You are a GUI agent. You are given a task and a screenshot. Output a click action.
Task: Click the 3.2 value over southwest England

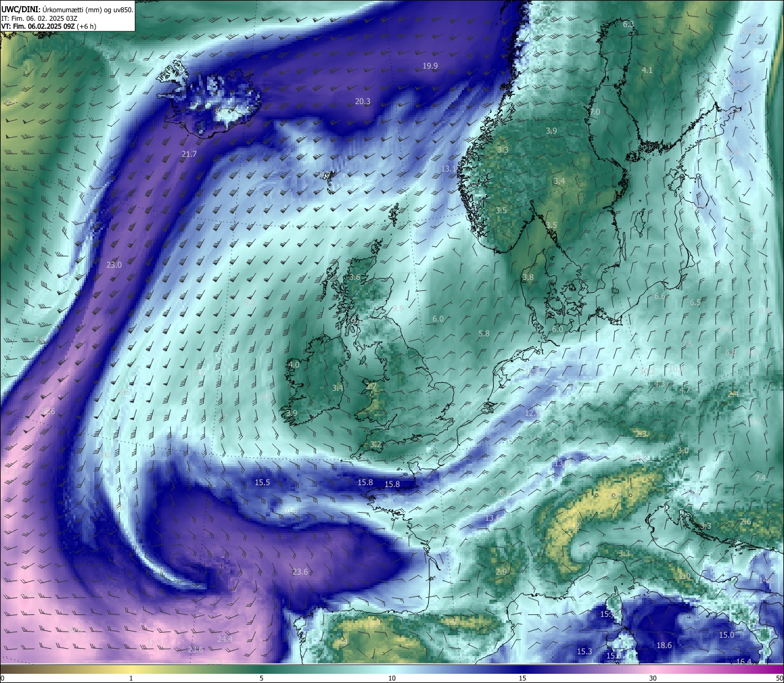tap(375, 445)
